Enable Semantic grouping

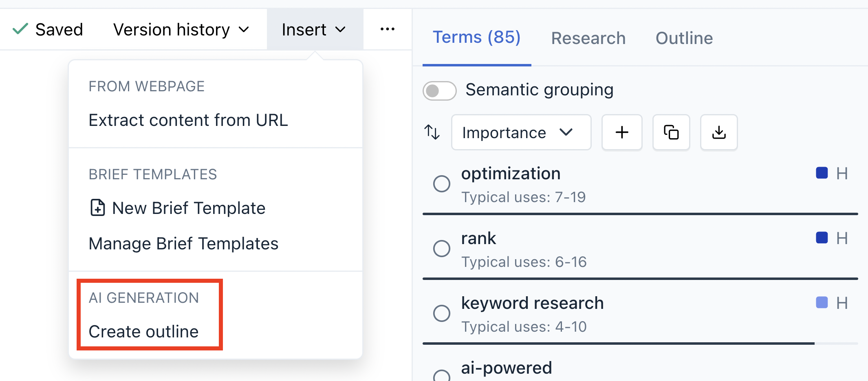click(439, 90)
